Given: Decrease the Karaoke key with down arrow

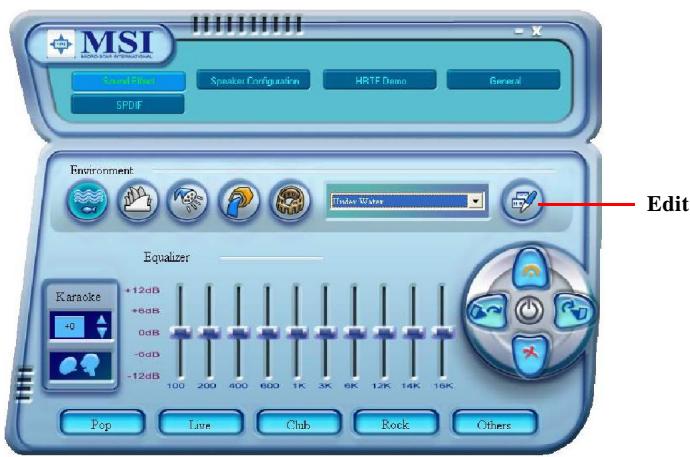Looking at the screenshot, I should [102, 332].
